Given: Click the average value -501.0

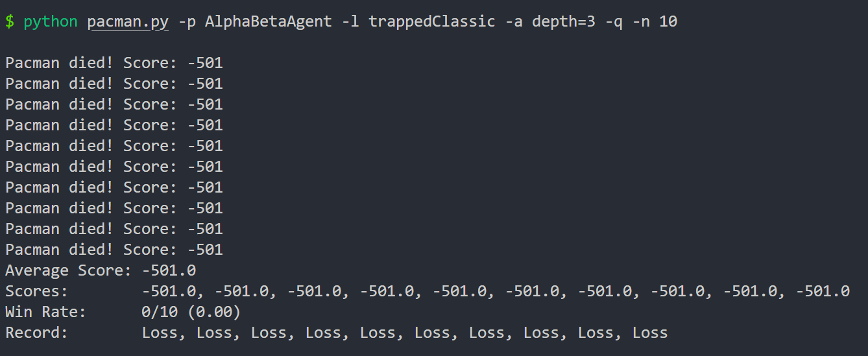Looking at the screenshot, I should 169,270.
